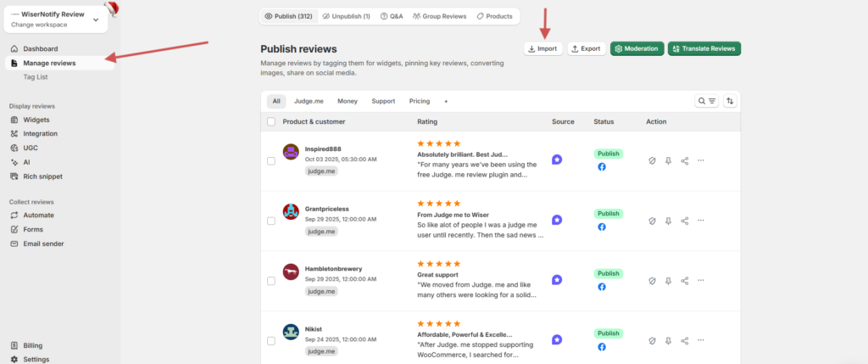Screen dimensions: 868x364
Task: Open Tag List in the sidebar
Action: click(x=37, y=77)
